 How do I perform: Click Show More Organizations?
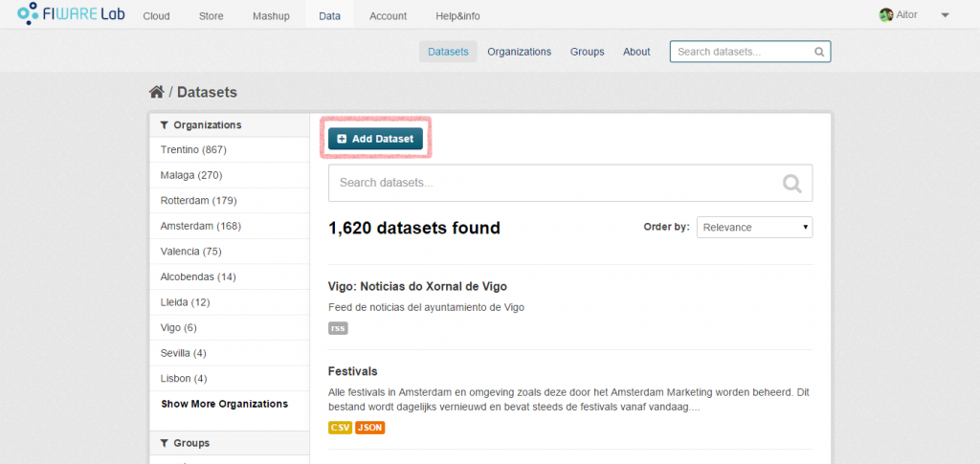[x=224, y=404]
